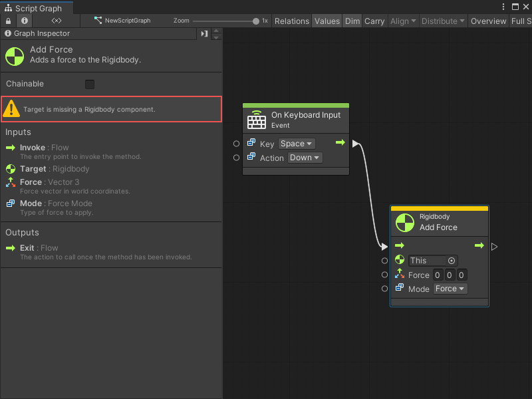Toggle the Values display option

click(327, 21)
